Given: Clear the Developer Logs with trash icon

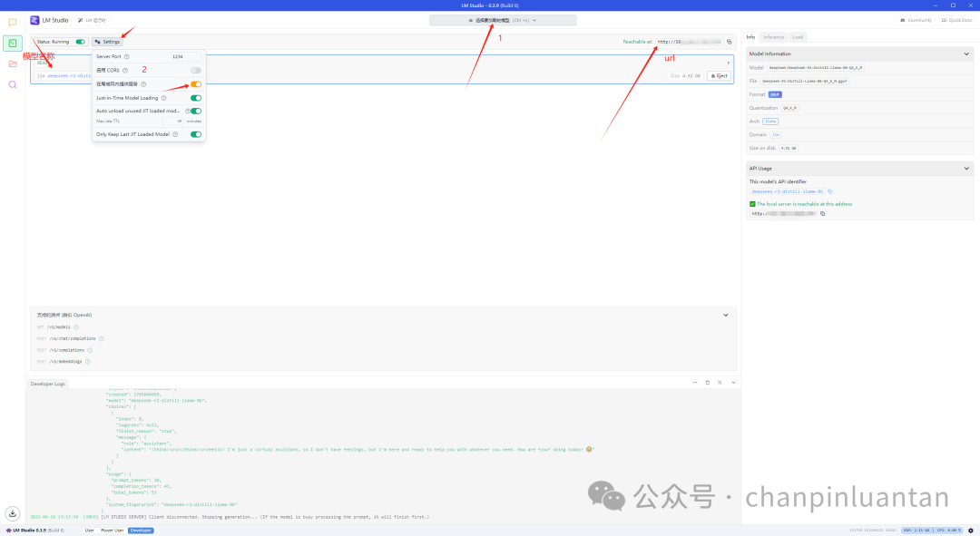Looking at the screenshot, I should 708,383.
